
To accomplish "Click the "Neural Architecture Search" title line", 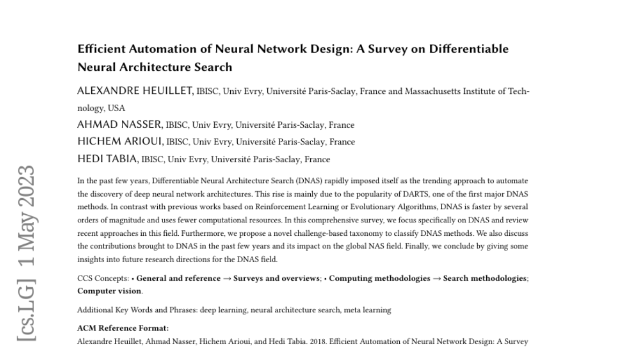I will point(155,68).
